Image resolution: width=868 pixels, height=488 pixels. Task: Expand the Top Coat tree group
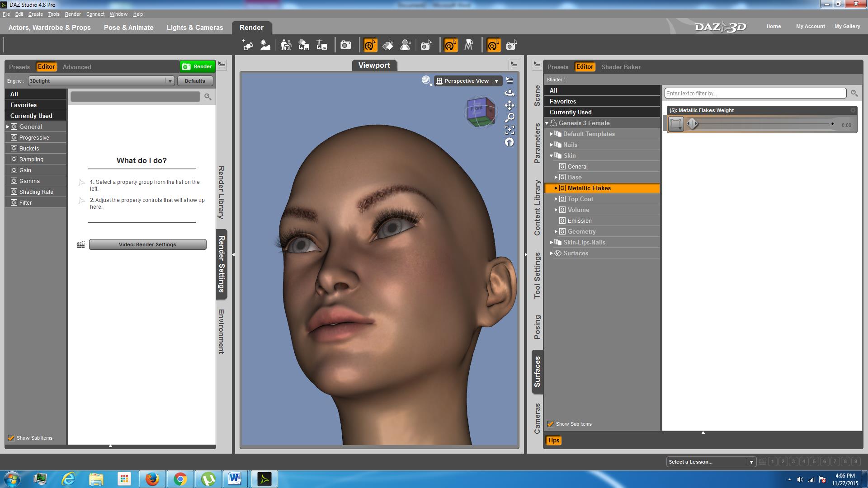pyautogui.click(x=556, y=199)
